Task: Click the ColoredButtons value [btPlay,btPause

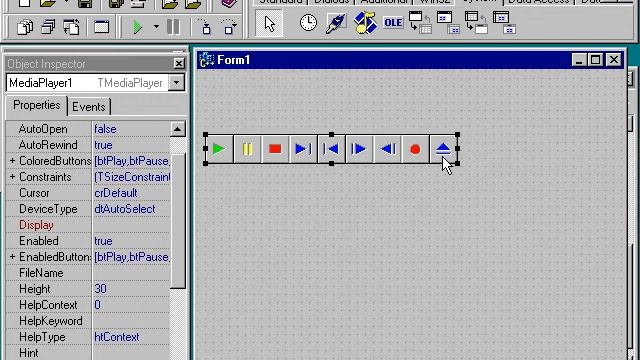Action: tap(132, 161)
